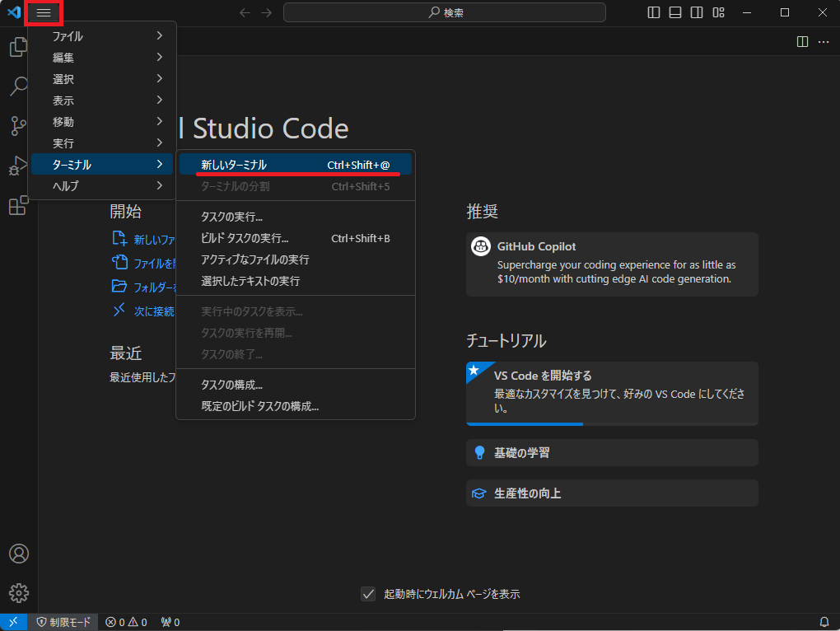Split the editor to the right

[x=802, y=42]
